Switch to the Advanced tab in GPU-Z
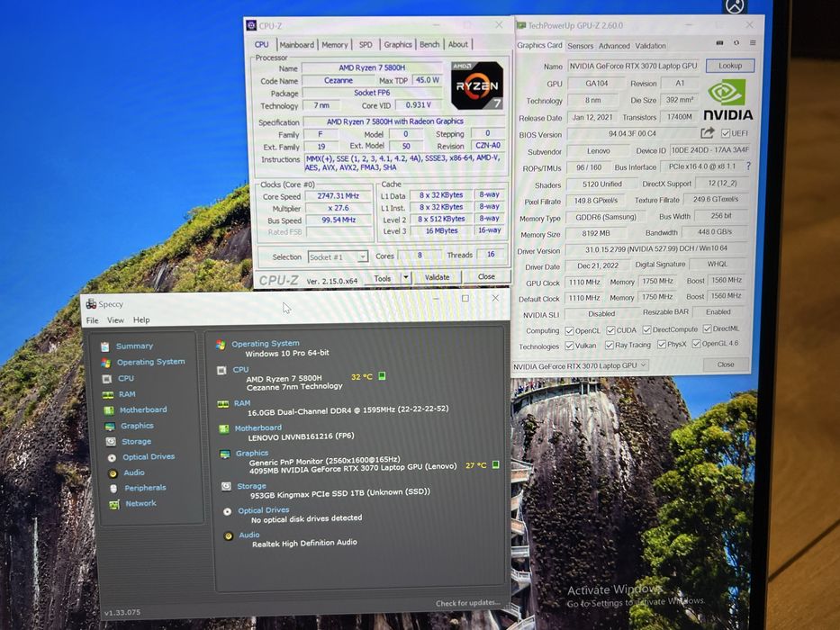The height and width of the screenshot is (630, 840). point(614,46)
